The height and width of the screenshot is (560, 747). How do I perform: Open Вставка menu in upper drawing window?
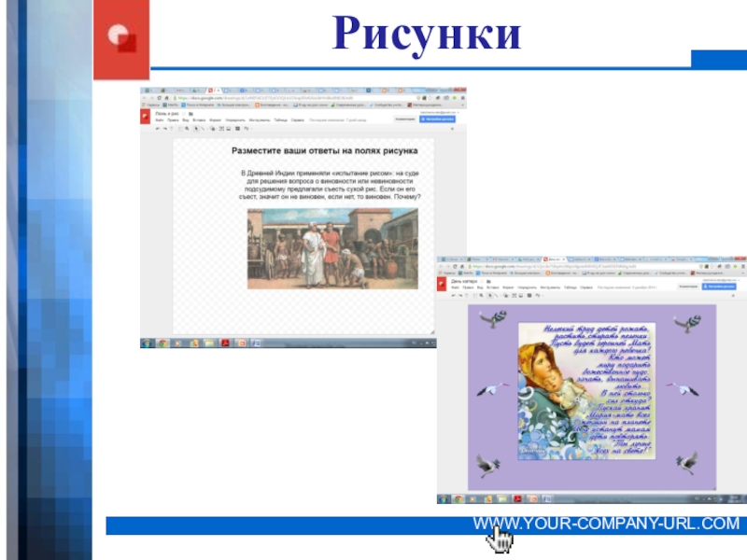199,120
